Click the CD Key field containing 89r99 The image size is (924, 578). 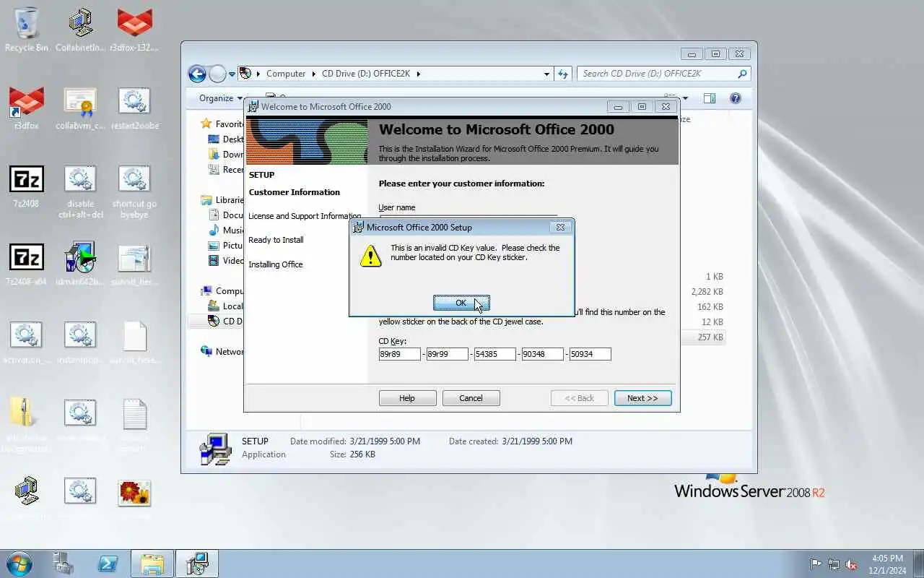(x=448, y=354)
